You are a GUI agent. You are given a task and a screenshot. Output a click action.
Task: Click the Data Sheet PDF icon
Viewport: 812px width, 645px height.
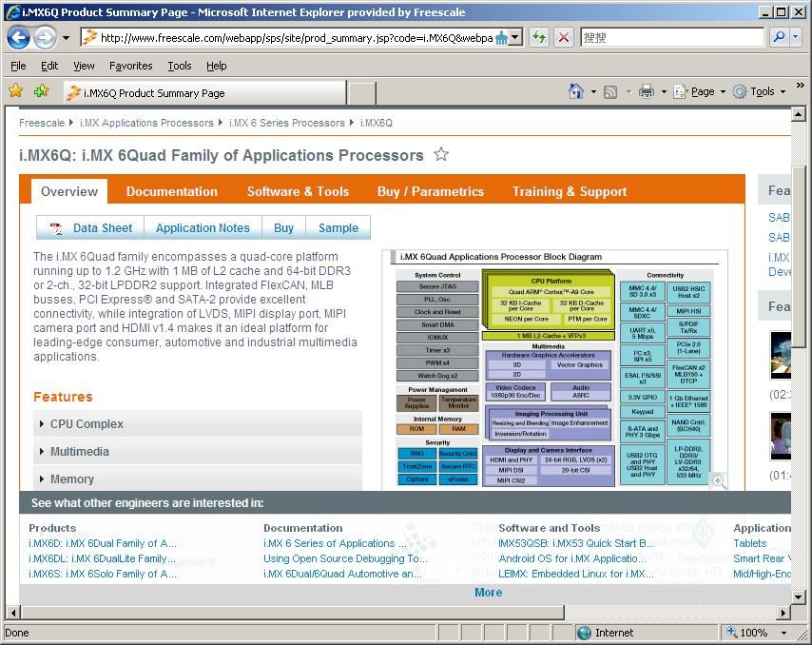[x=56, y=228]
